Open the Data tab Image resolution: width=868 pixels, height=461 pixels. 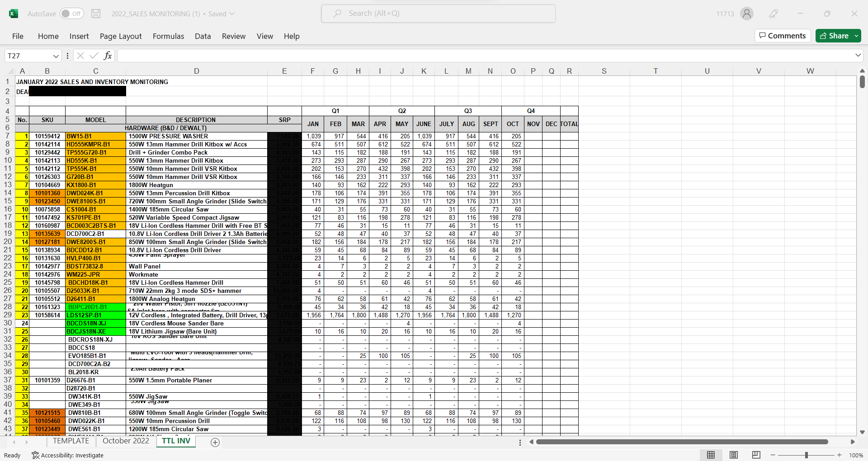point(203,36)
